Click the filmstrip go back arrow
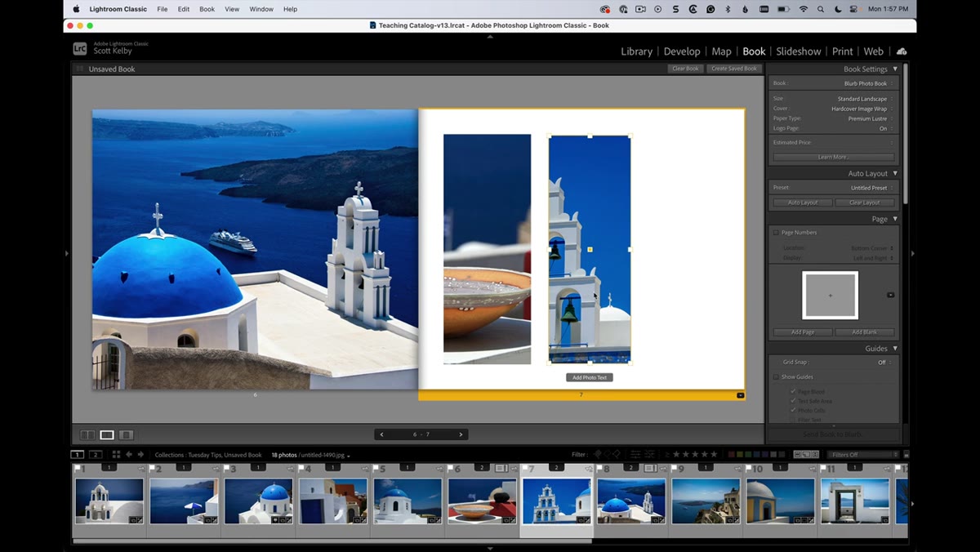 pyautogui.click(x=129, y=455)
